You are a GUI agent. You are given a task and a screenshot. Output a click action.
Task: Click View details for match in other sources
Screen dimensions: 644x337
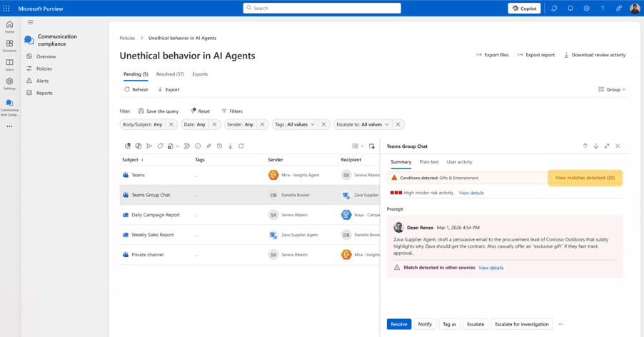tap(490, 268)
